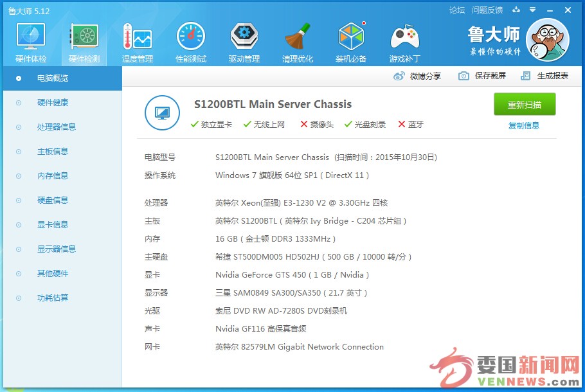Launch the 性能测试 performance test module
This screenshot has height=392, width=585.
191,42
